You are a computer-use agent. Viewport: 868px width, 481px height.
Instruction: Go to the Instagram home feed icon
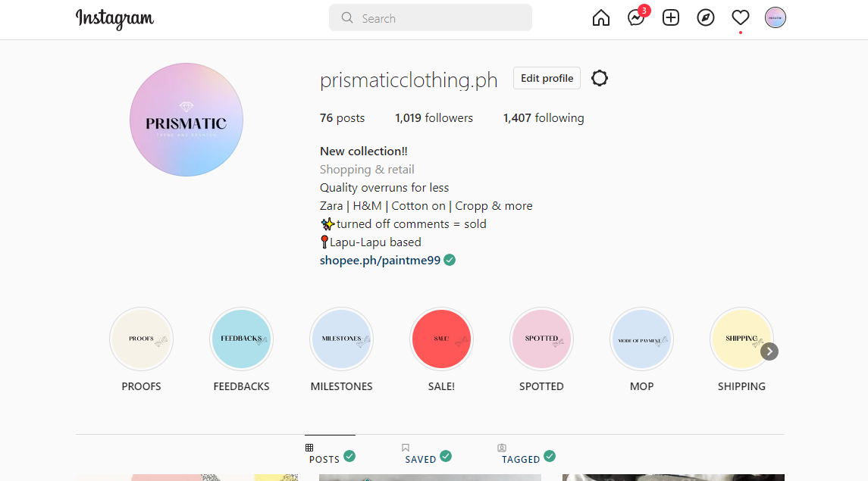pos(601,18)
